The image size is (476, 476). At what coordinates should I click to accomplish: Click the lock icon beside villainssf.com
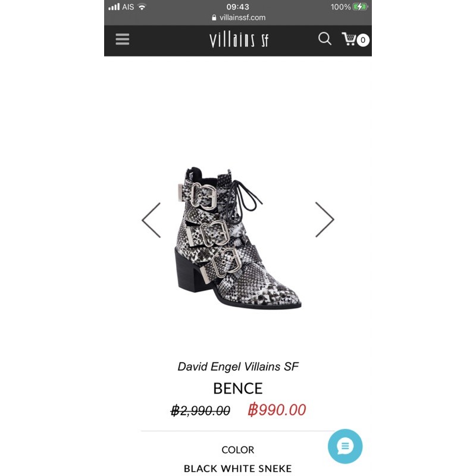tap(214, 18)
